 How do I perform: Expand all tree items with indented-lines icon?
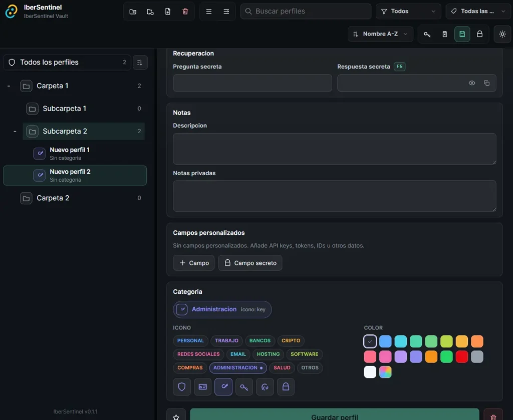(226, 12)
